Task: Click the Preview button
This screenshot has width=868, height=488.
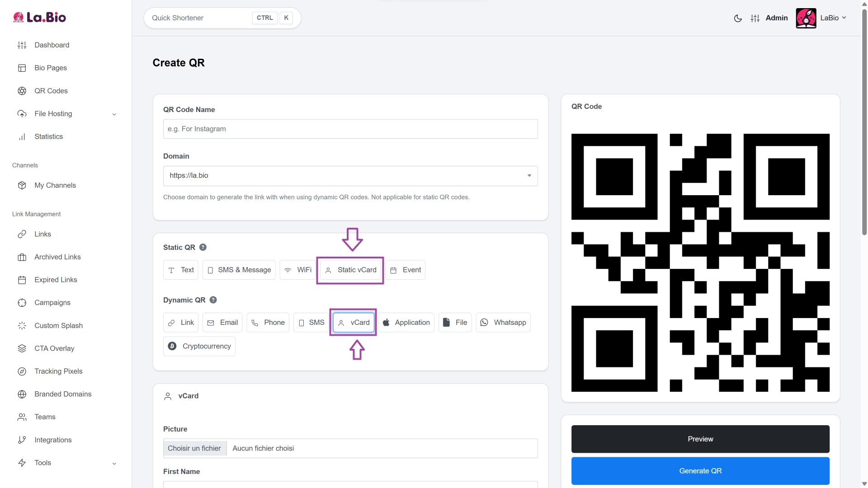Action: (700, 439)
